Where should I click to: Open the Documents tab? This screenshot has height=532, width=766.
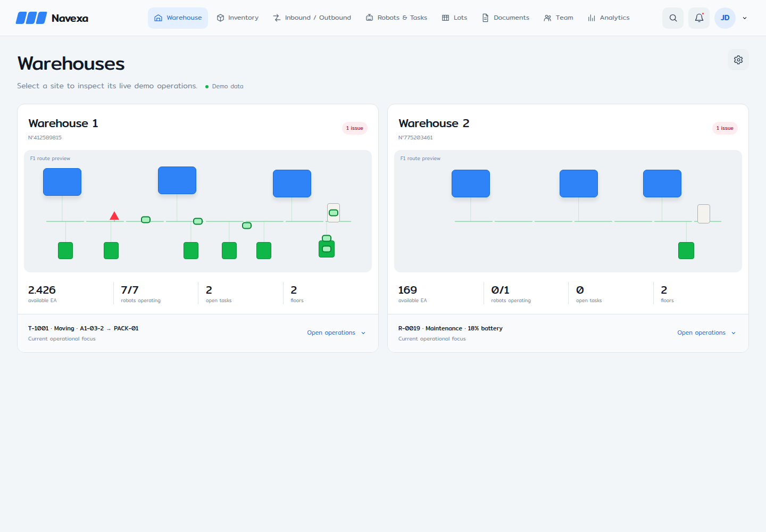[x=505, y=18]
